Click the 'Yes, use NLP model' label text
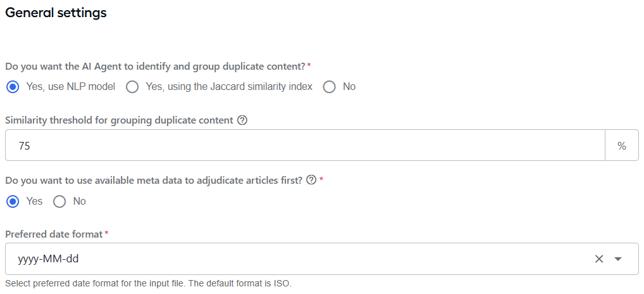Screen dimensions: 644x294 (71, 87)
